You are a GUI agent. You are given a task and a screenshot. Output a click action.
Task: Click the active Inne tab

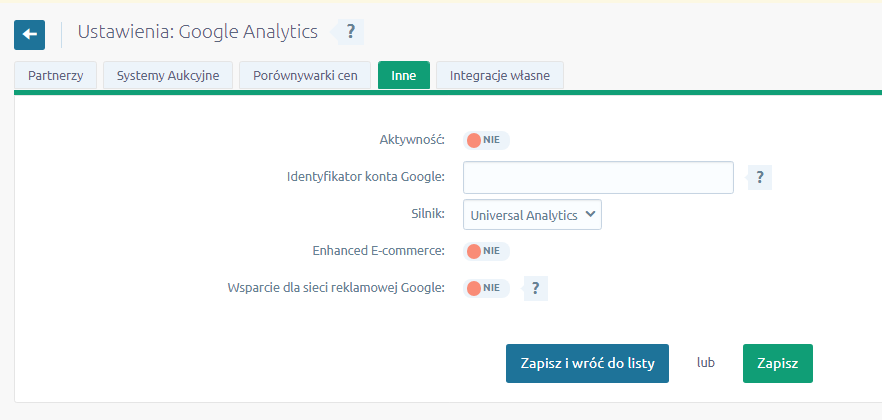(x=403, y=76)
